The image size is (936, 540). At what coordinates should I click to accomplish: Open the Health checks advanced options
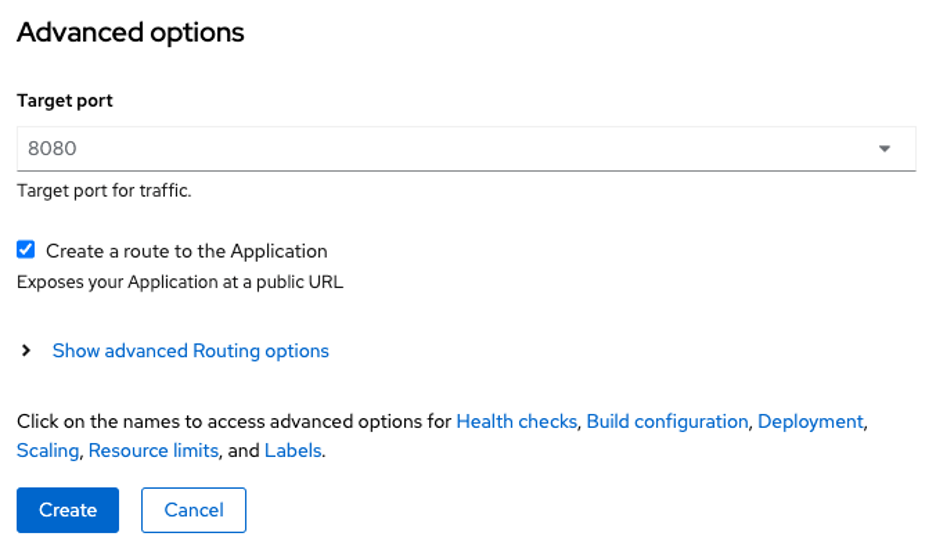point(516,422)
